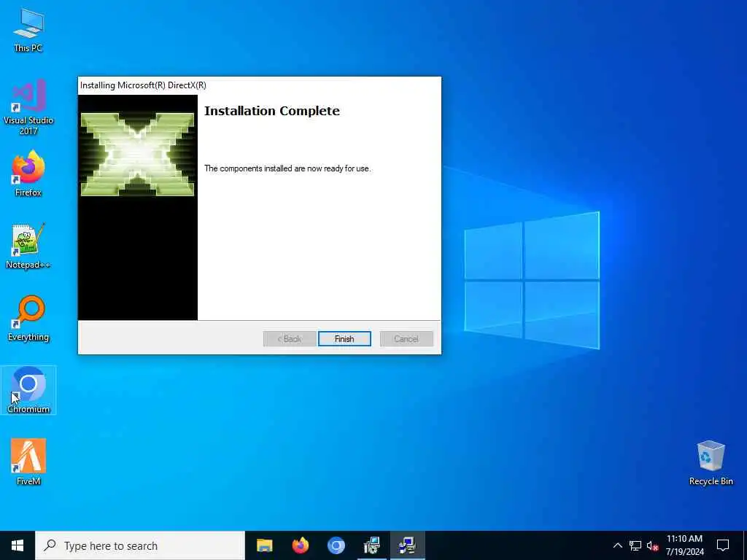
Task: Open File Explorer from the taskbar
Action: point(264,545)
